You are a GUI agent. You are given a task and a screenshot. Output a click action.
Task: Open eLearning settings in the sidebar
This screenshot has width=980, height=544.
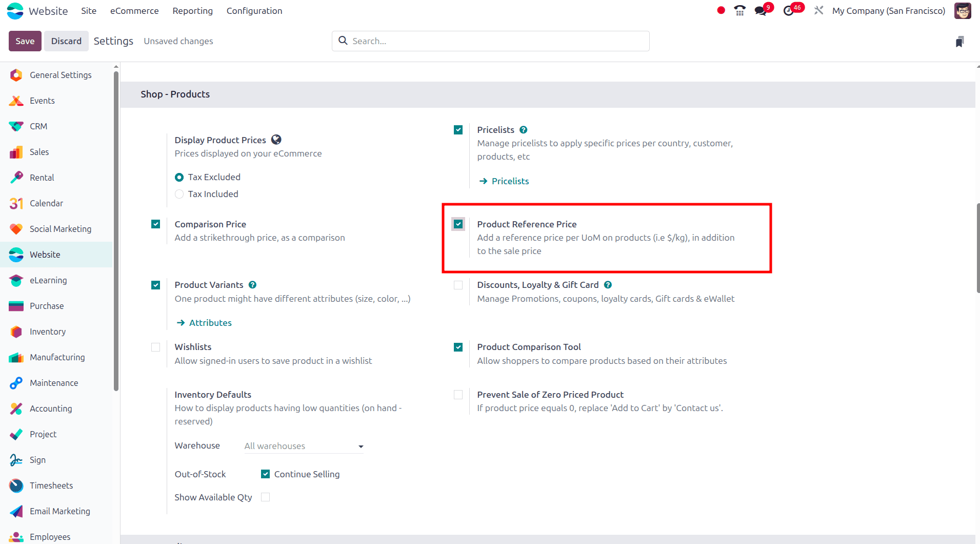point(56,280)
